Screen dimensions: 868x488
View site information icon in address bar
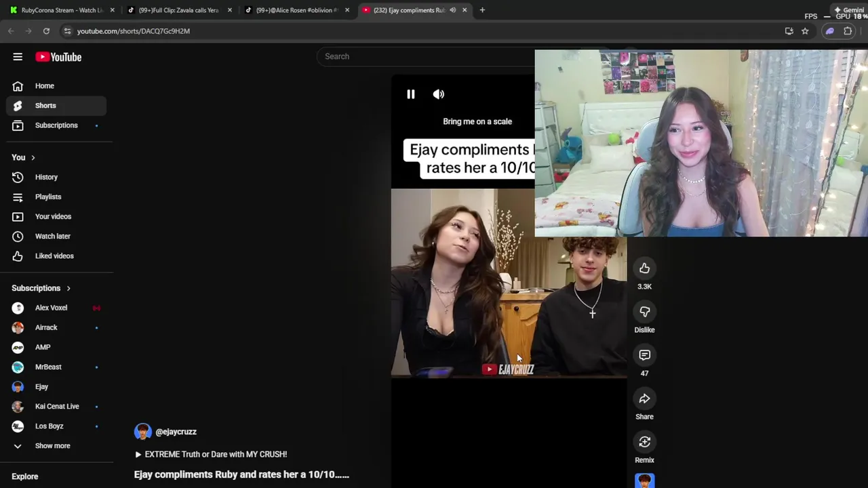point(67,31)
